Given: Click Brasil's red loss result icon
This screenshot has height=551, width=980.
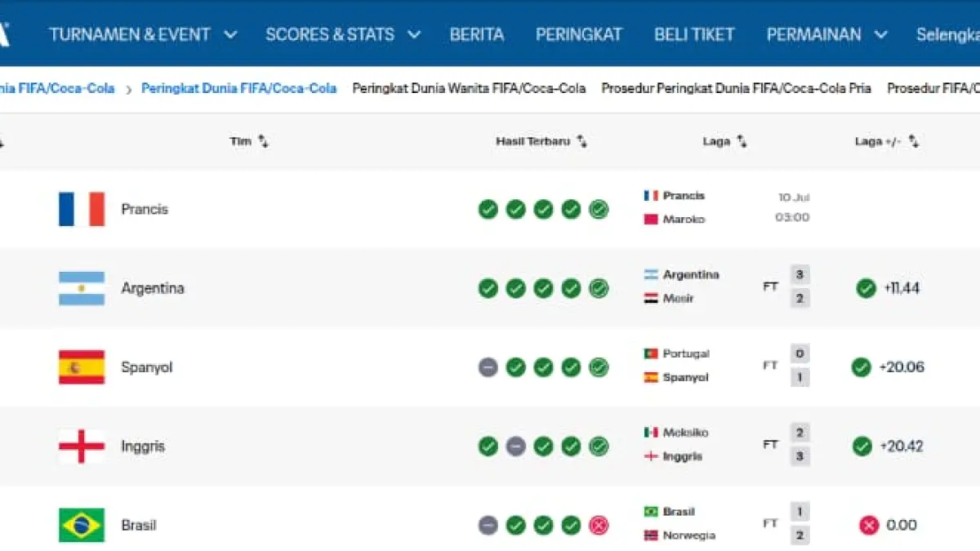Looking at the screenshot, I should [x=599, y=525].
